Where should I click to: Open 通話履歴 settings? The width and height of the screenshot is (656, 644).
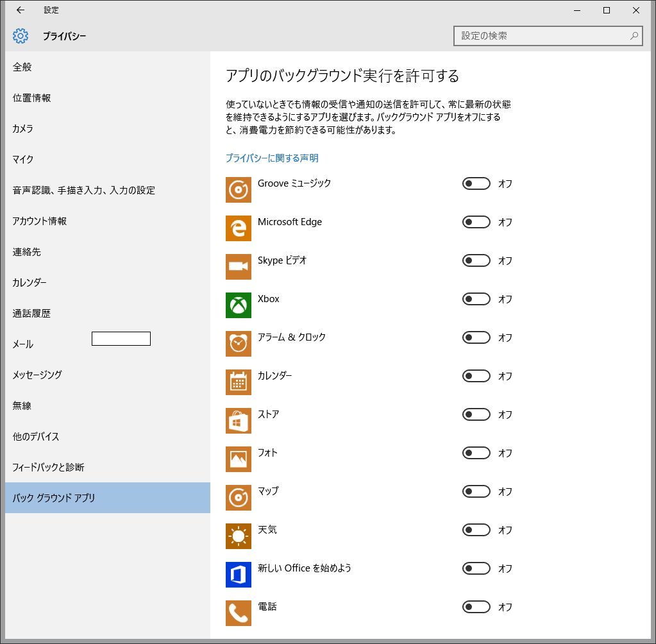click(108, 314)
